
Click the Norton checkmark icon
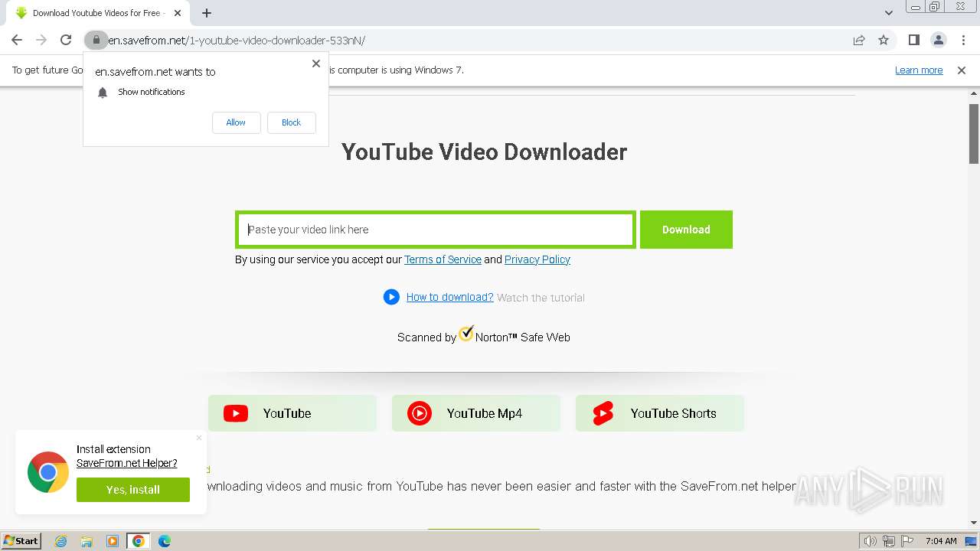click(466, 334)
